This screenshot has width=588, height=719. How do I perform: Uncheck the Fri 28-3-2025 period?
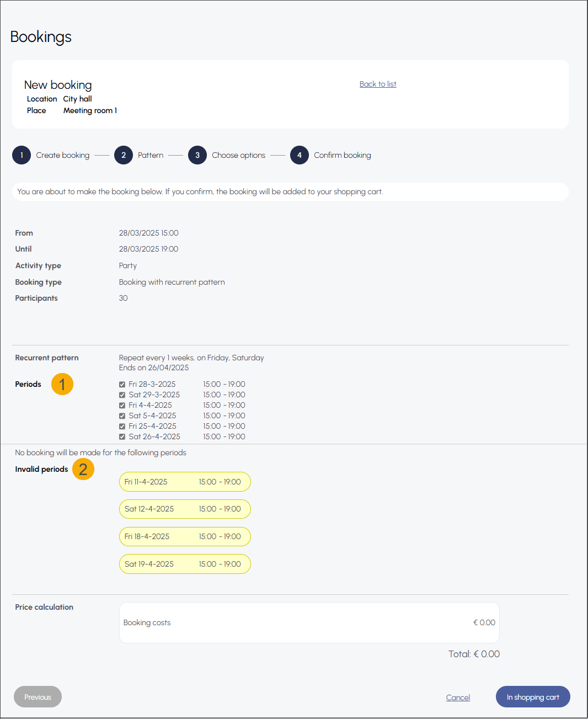(122, 385)
